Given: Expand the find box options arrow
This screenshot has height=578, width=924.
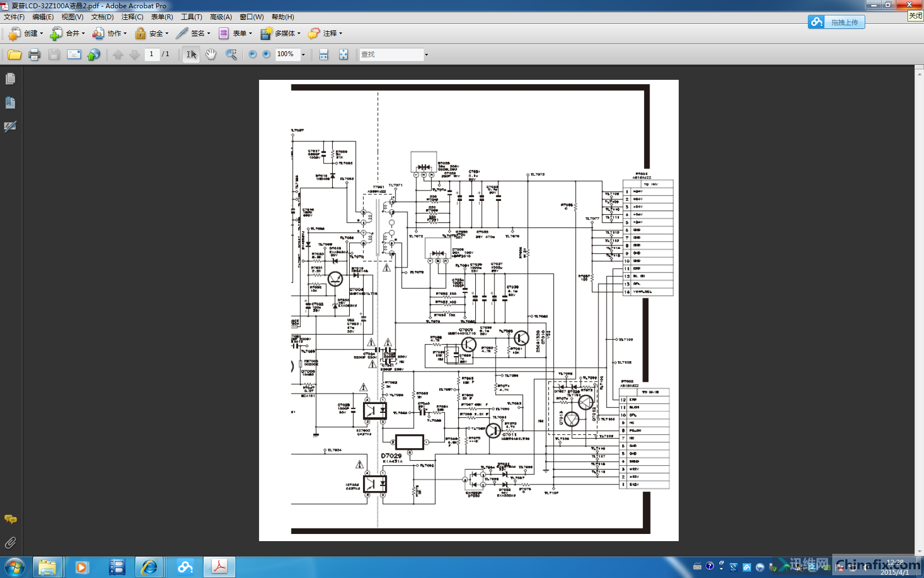Looking at the screenshot, I should 426,54.
